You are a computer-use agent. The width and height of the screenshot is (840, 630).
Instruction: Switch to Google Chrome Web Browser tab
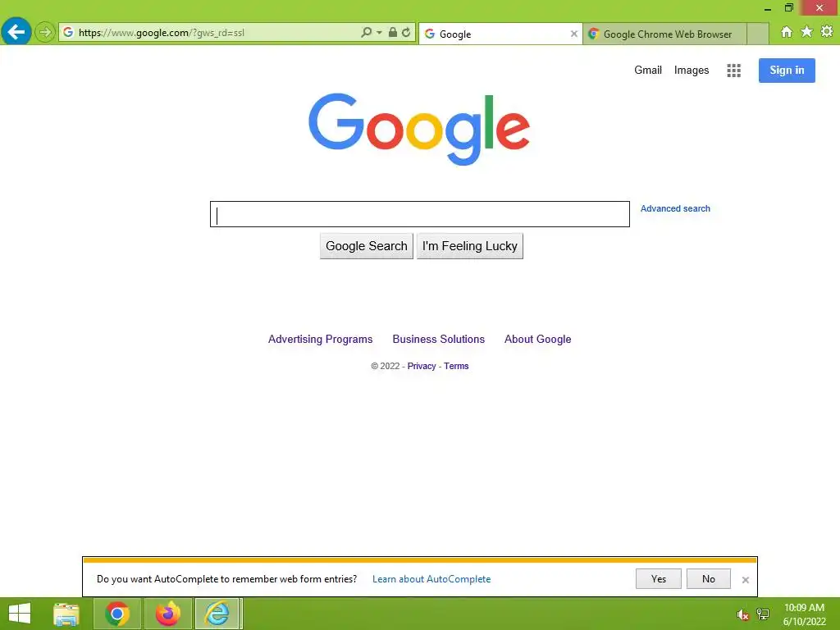(x=664, y=34)
